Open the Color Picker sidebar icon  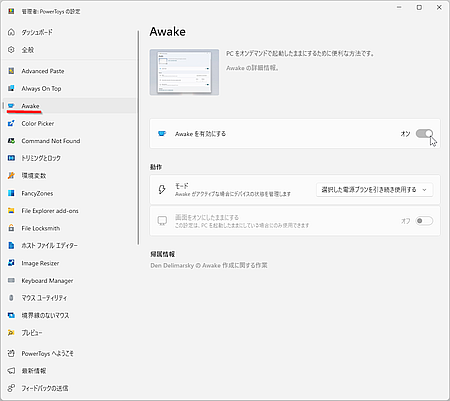click(11, 124)
